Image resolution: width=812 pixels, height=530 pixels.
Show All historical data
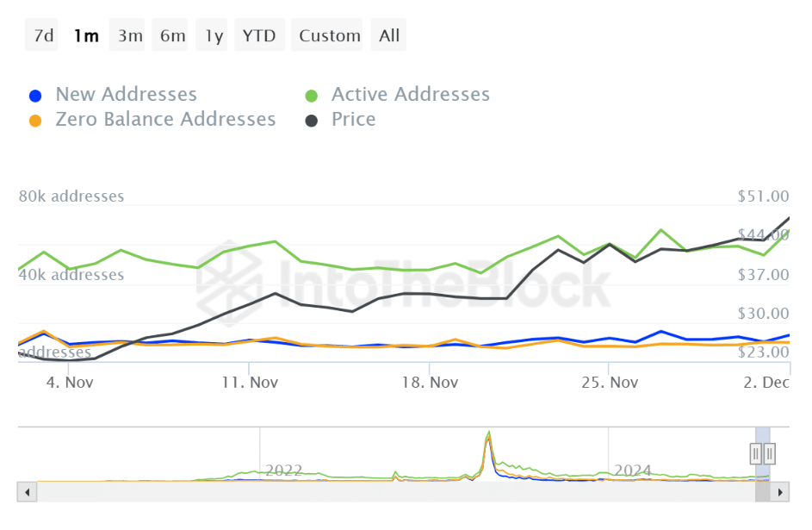point(389,35)
